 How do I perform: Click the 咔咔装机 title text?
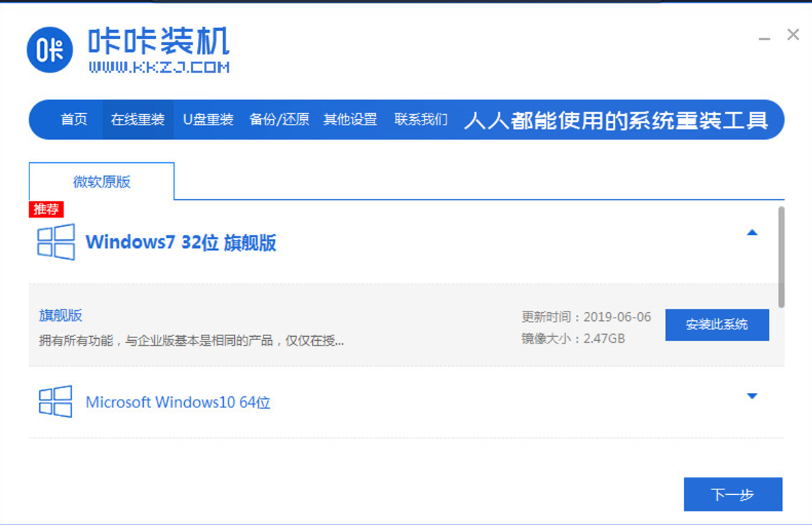click(x=158, y=41)
